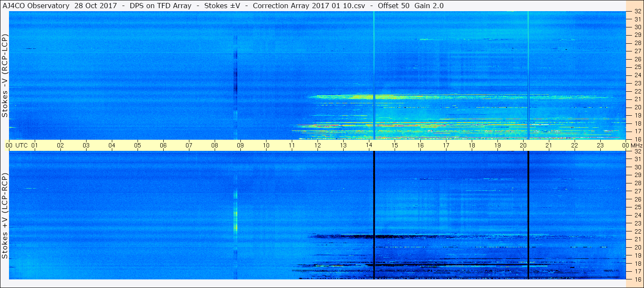Click the 24 MHz label of Stokes -V panel
Viewport: 644px width, 288px height.
pos(638,75)
